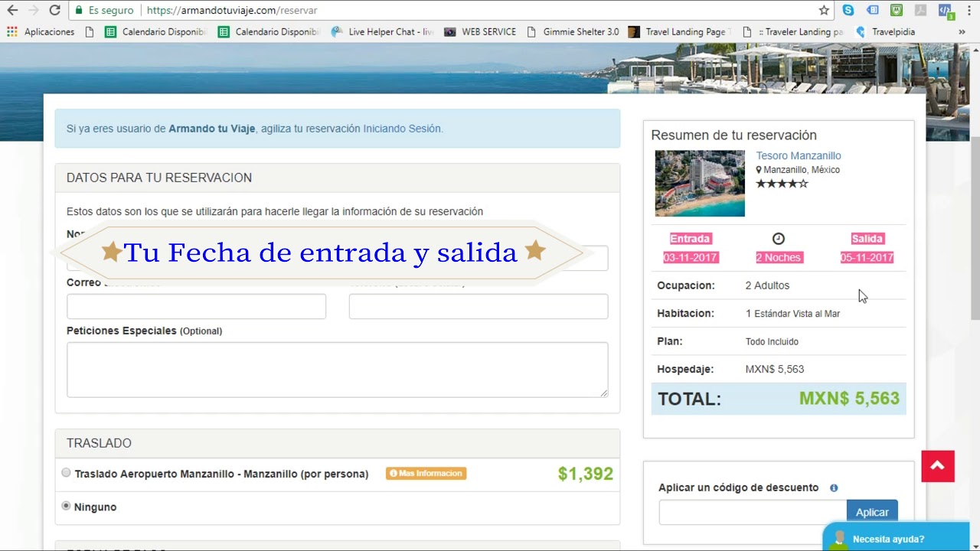
Task: Open the Gimmie Shelter 3.0 bookmark
Action: click(573, 32)
